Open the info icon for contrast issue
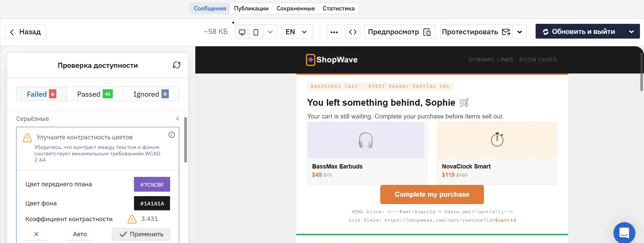 point(171,135)
